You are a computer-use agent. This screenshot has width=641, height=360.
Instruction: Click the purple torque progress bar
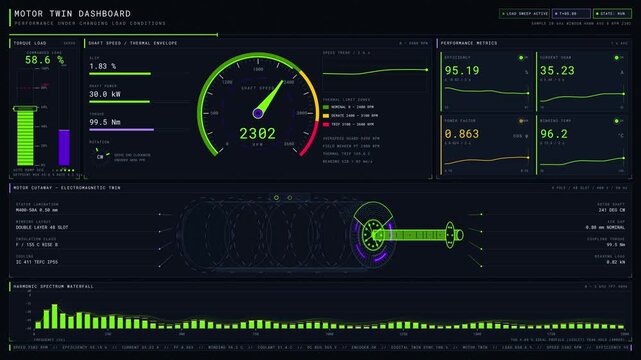[x=121, y=130]
